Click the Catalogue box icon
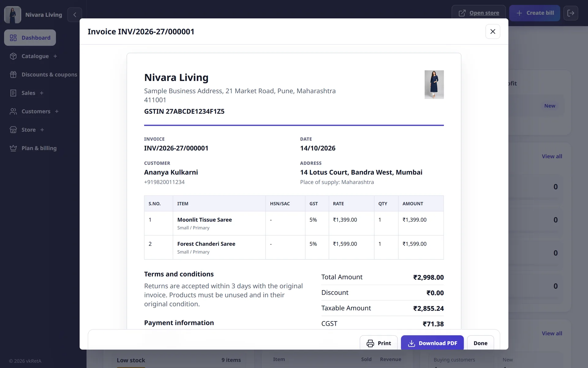588x368 pixels. click(x=13, y=56)
